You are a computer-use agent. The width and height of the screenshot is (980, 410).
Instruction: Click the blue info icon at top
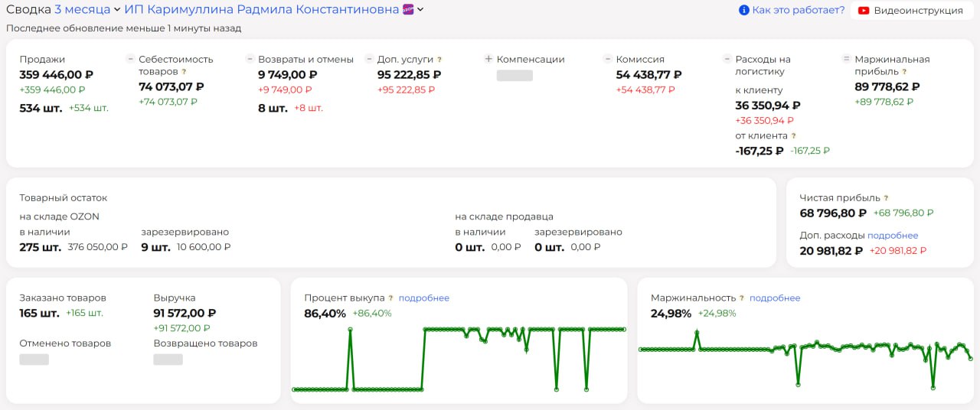[743, 10]
